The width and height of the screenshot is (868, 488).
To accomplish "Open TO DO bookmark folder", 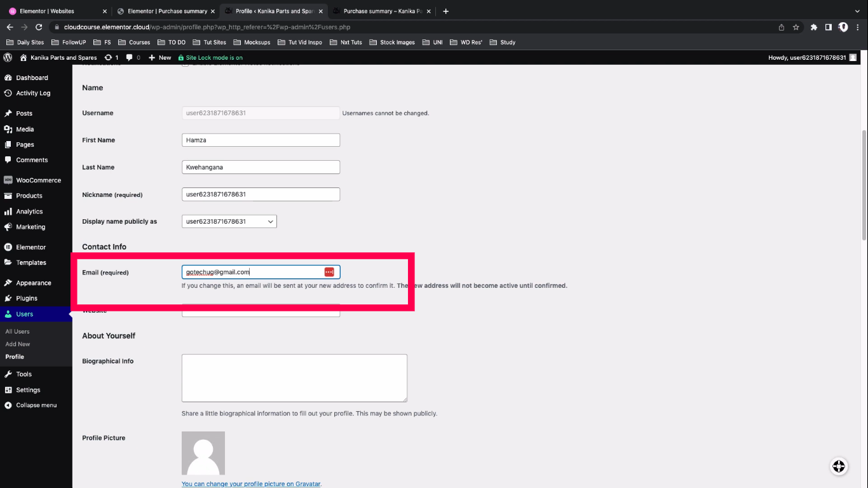I will click(x=171, y=42).
